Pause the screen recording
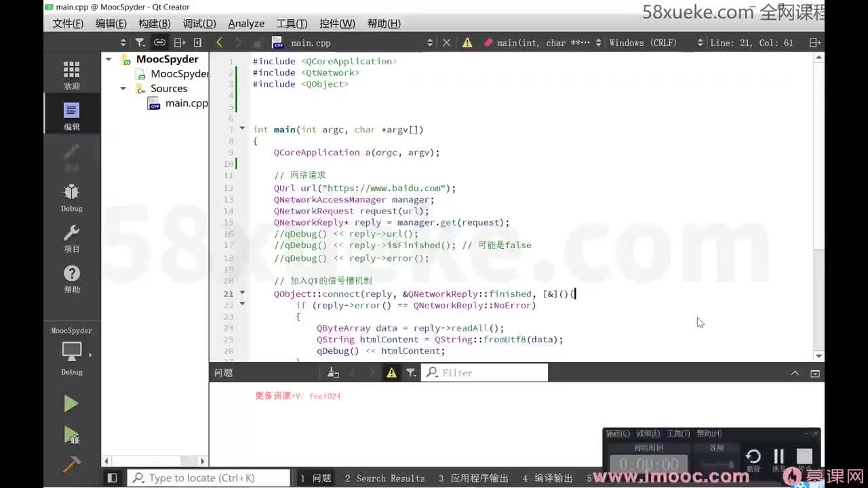Viewport: 868px width, 488px height. (x=778, y=457)
